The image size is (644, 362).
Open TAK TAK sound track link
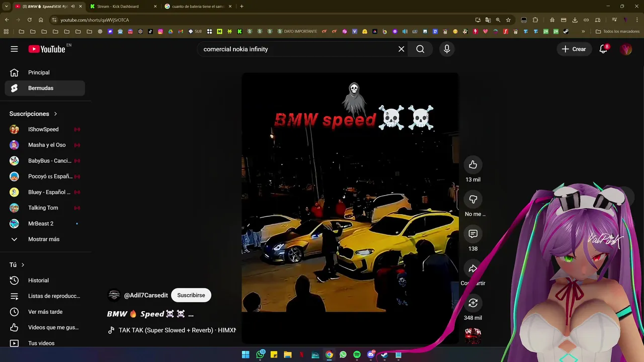(x=172, y=330)
